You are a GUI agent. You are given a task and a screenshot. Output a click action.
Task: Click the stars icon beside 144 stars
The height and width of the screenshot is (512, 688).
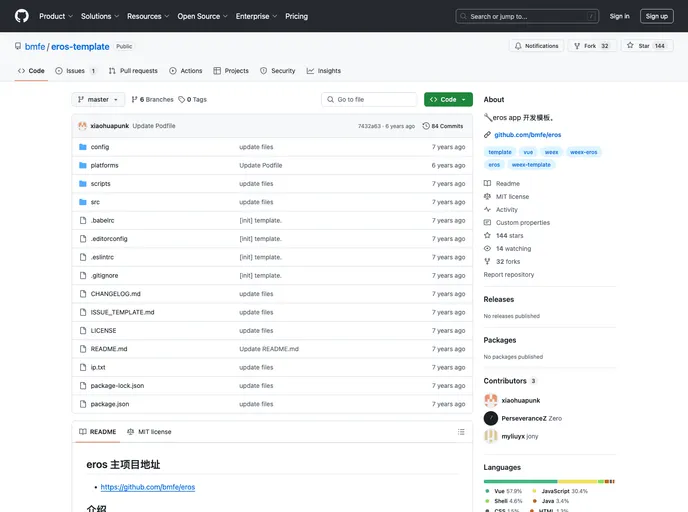pos(487,236)
